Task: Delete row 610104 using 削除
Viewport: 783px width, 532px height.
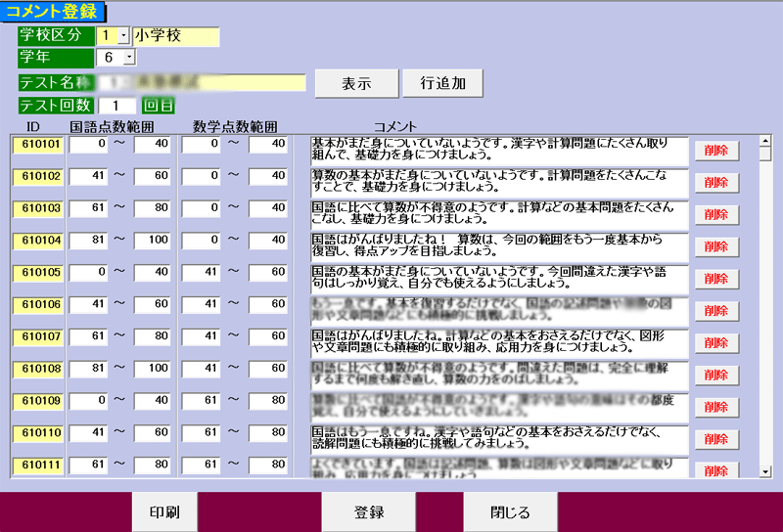Action: [716, 246]
